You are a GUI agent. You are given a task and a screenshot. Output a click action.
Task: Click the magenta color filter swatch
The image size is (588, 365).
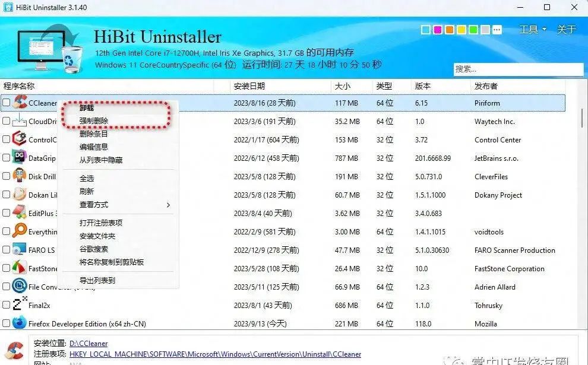point(438,28)
